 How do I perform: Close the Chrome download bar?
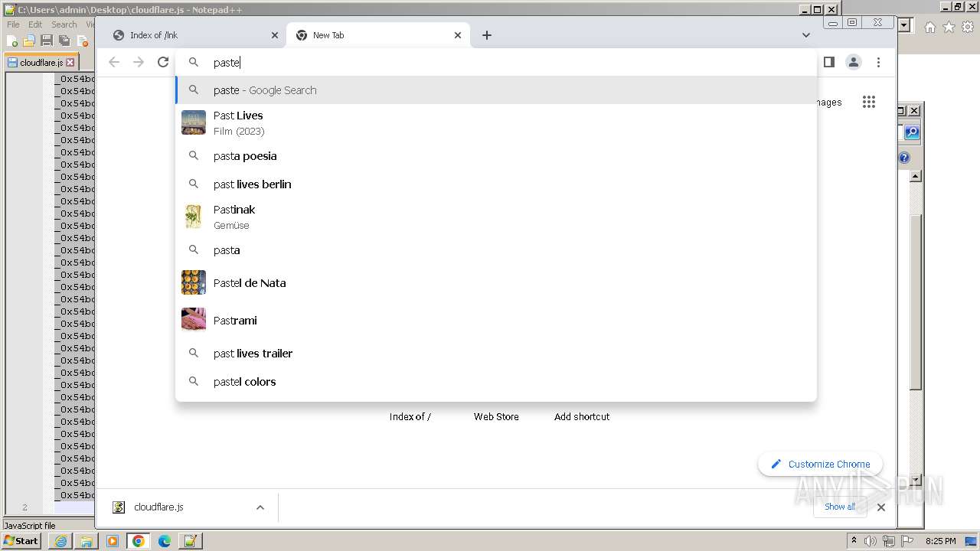(x=881, y=507)
